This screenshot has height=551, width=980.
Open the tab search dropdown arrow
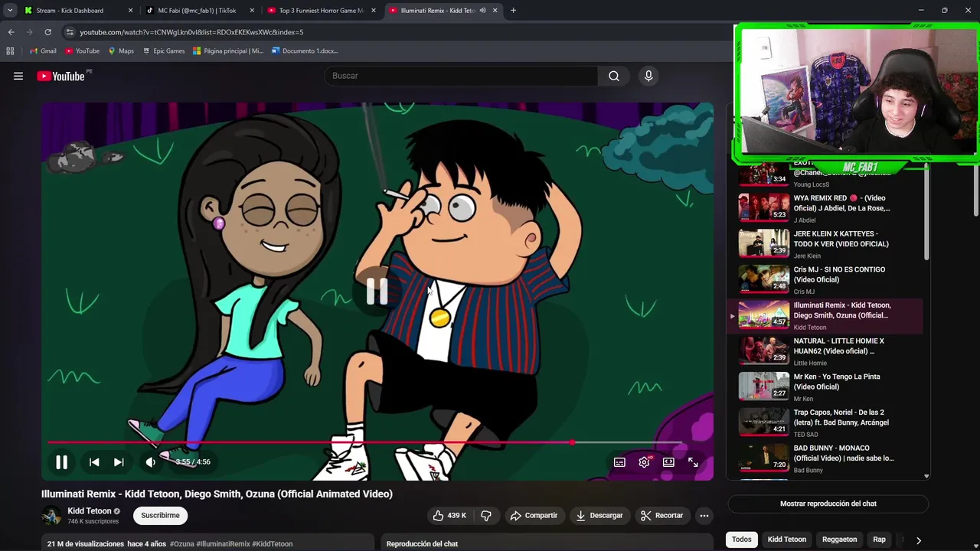pos(10,11)
